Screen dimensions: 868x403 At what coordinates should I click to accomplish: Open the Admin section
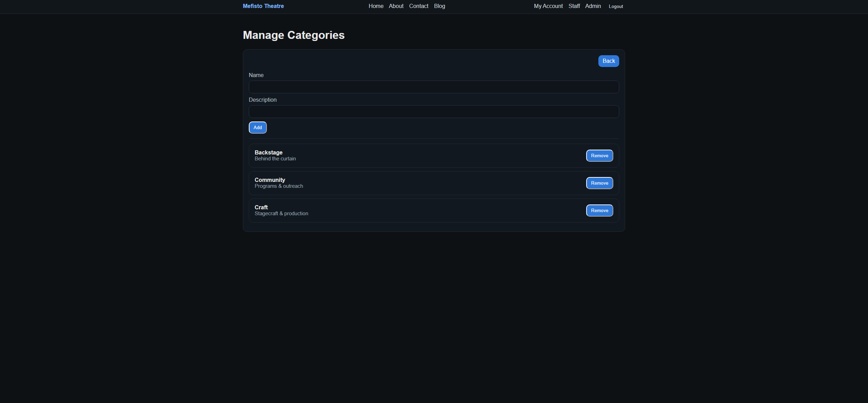pos(592,6)
